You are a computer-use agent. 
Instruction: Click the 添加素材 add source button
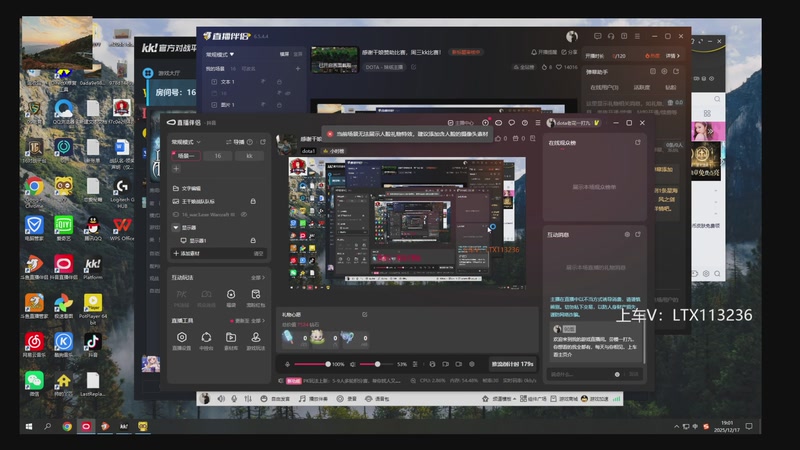click(187, 253)
